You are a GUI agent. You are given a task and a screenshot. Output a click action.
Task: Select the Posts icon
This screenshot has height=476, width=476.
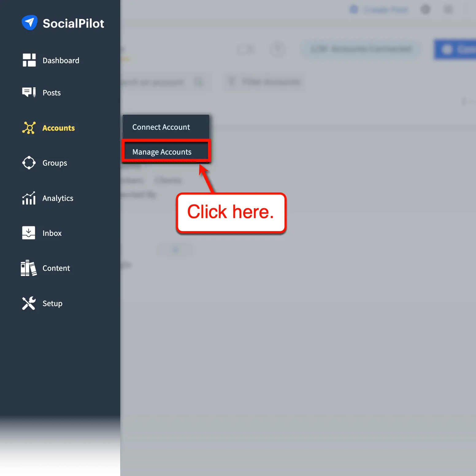click(29, 92)
